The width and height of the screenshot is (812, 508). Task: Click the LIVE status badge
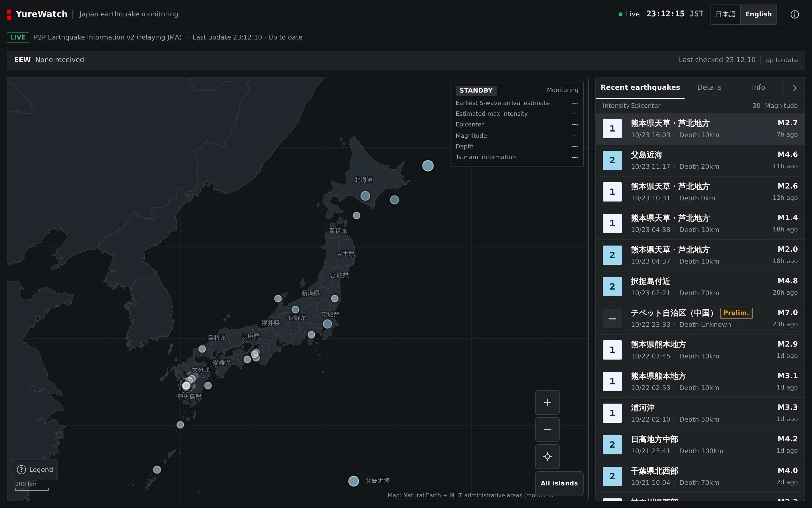click(x=18, y=37)
